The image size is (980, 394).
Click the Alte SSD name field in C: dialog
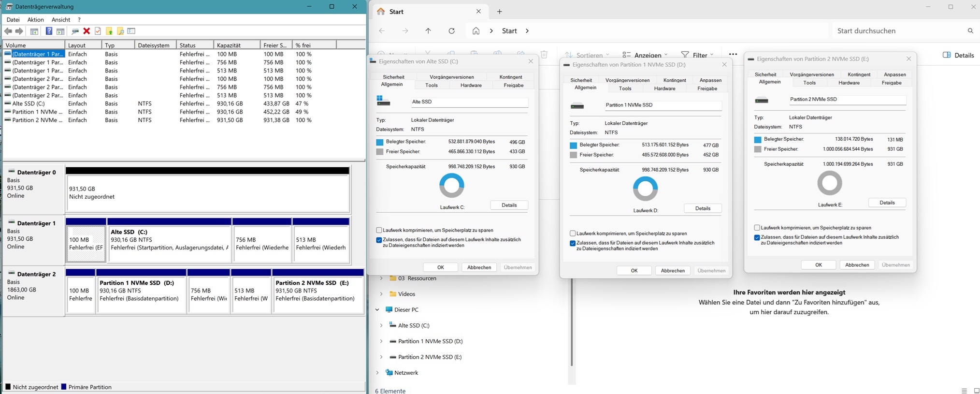[469, 102]
